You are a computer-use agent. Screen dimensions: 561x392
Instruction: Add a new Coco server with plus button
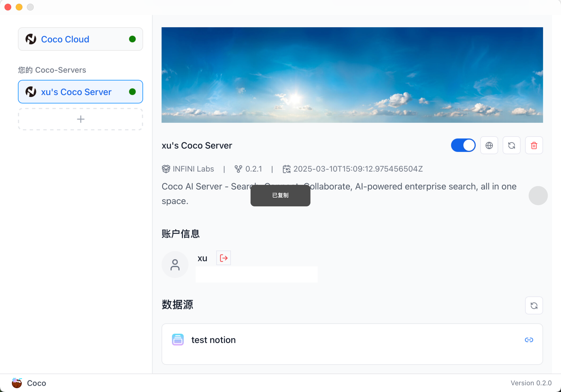[x=80, y=119]
